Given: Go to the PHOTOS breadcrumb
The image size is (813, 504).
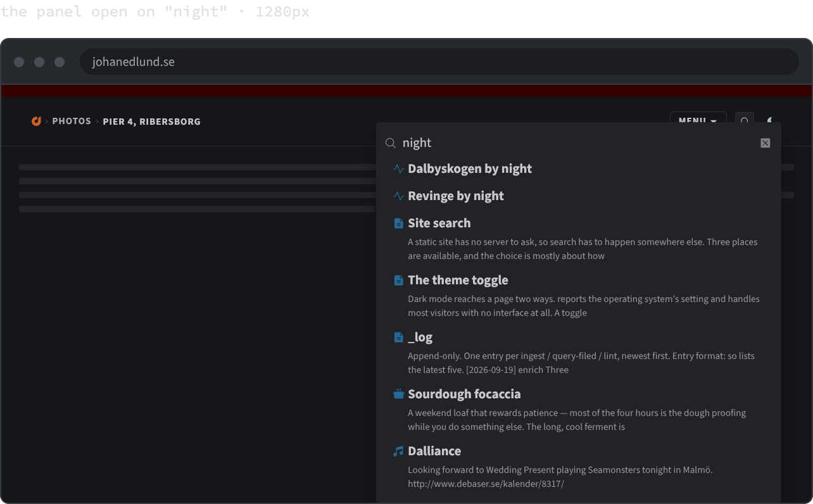Looking at the screenshot, I should coord(72,121).
